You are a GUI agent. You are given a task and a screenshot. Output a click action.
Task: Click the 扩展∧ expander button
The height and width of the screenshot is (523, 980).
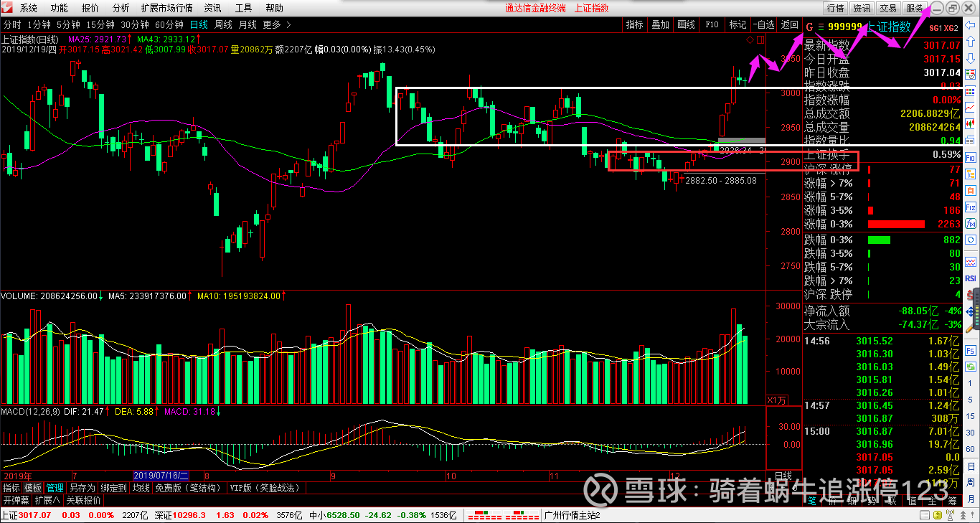coord(48,500)
